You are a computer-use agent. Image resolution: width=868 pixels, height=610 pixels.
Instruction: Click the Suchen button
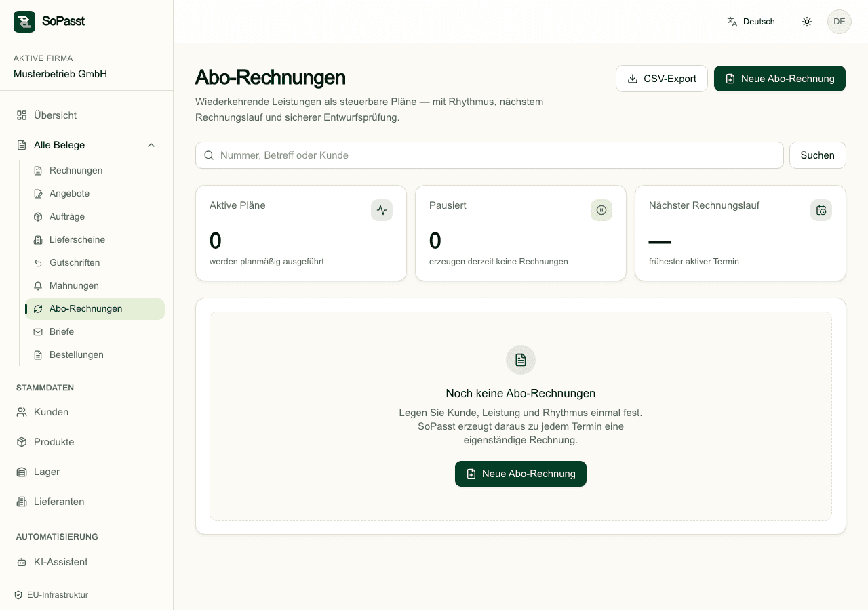tap(818, 155)
